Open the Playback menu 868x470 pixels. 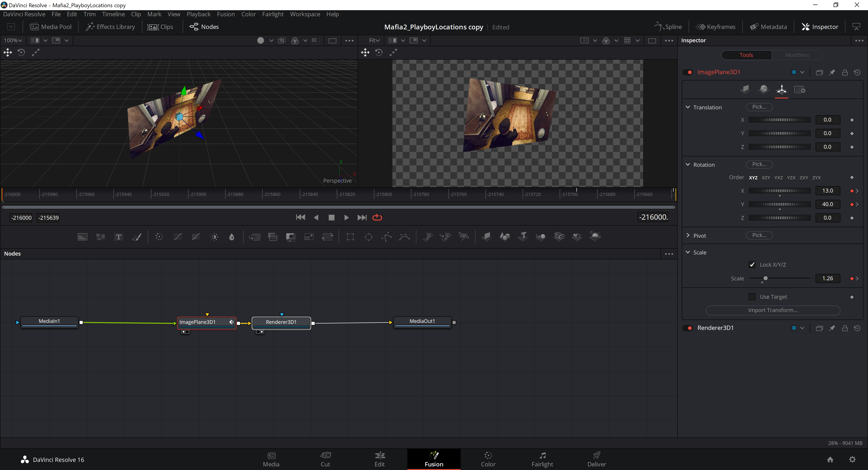pyautogui.click(x=198, y=14)
